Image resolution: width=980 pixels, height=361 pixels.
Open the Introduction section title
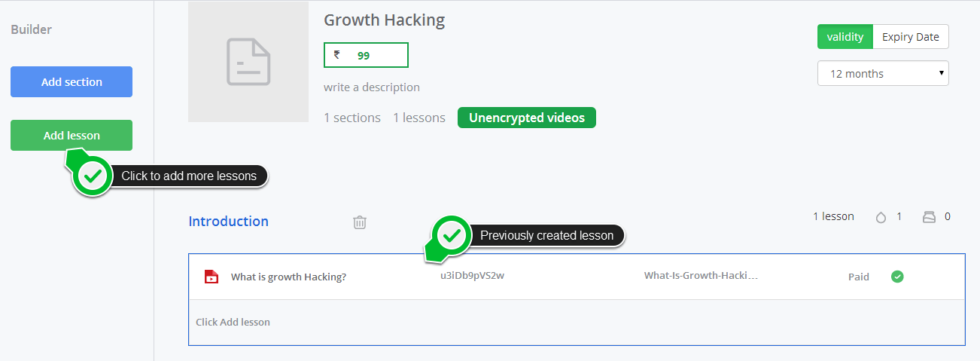(x=228, y=222)
